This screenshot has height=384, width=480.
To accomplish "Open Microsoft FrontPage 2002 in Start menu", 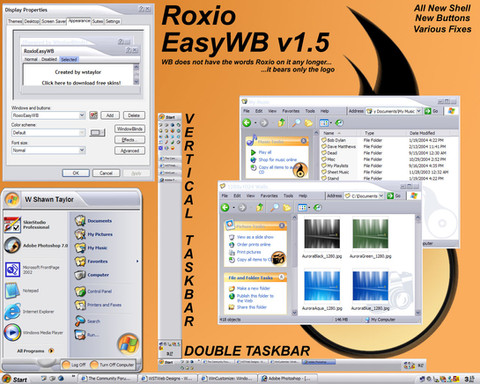I will click(x=32, y=269).
